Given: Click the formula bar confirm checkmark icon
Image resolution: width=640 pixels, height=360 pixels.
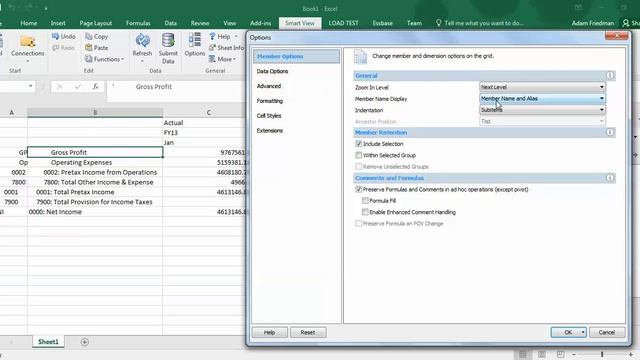Looking at the screenshot, I should coord(78,87).
